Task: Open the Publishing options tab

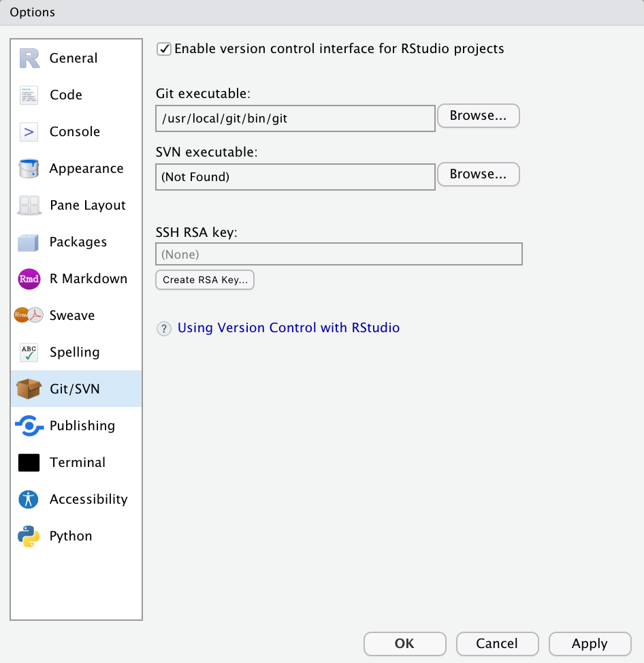Action: [82, 426]
